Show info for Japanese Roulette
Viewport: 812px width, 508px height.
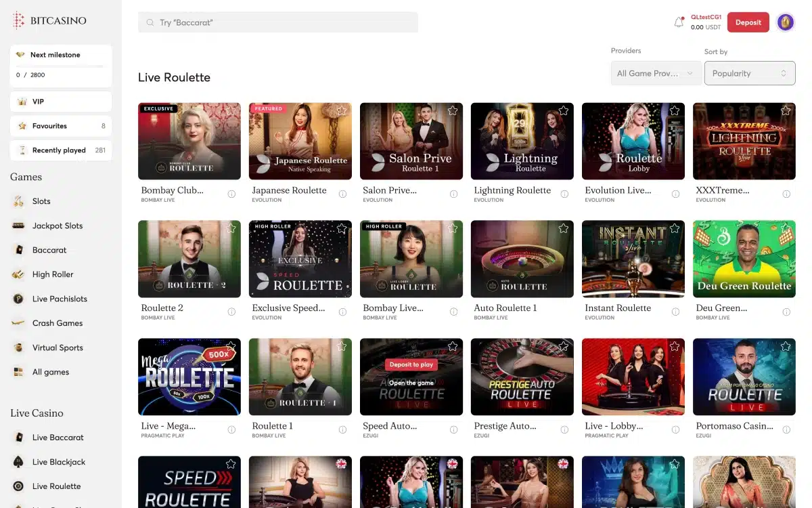(x=342, y=194)
